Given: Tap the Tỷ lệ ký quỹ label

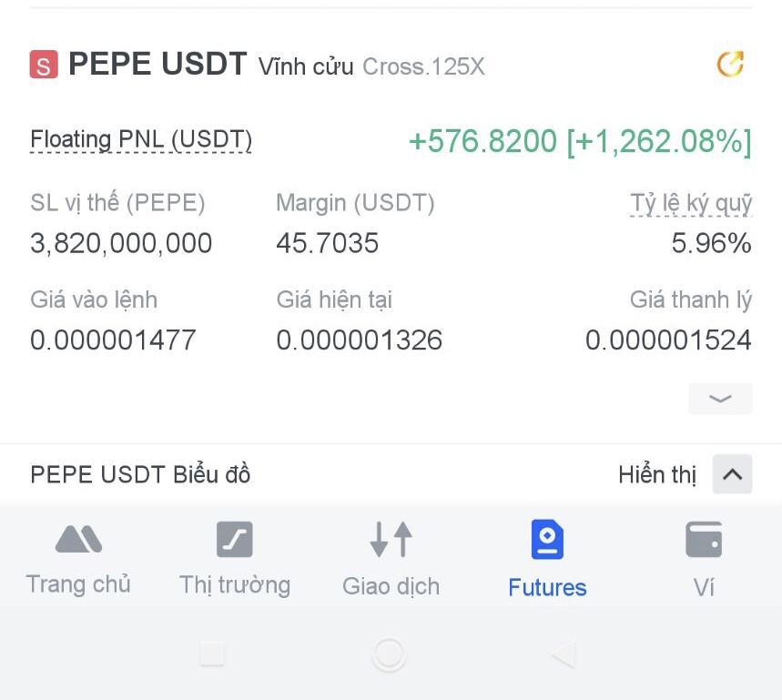Looking at the screenshot, I should [x=691, y=203].
